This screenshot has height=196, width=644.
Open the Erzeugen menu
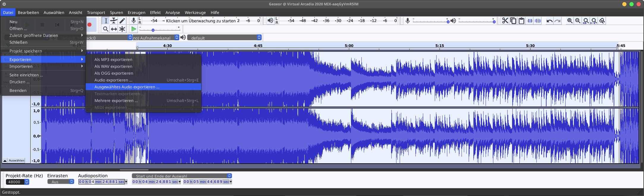[x=136, y=12]
